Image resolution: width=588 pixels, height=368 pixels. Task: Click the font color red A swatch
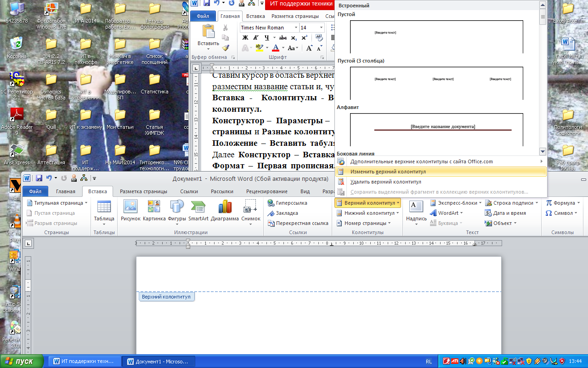click(x=276, y=48)
